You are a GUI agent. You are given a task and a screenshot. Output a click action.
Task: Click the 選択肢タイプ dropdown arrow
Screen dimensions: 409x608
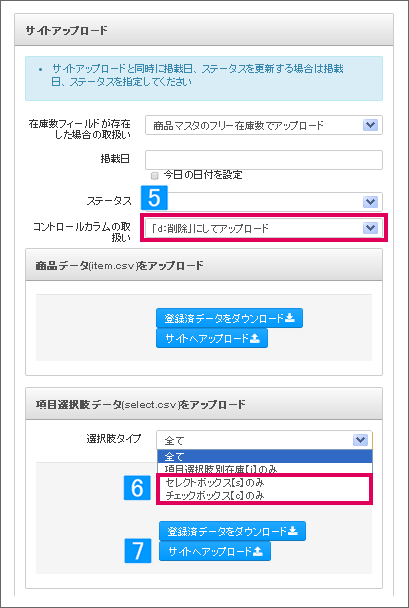point(361,440)
